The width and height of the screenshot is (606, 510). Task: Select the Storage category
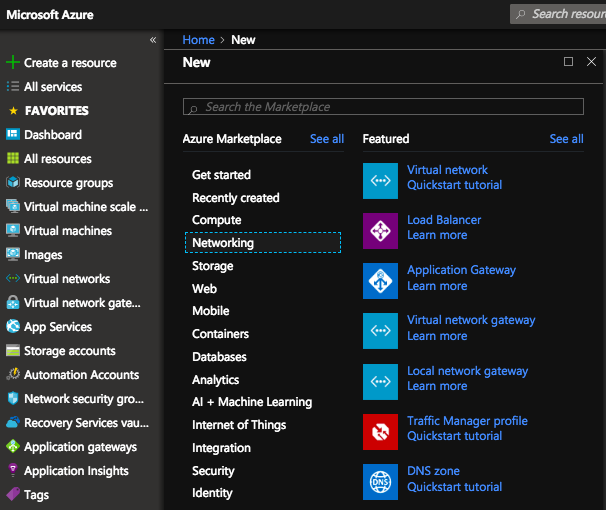coord(213,266)
